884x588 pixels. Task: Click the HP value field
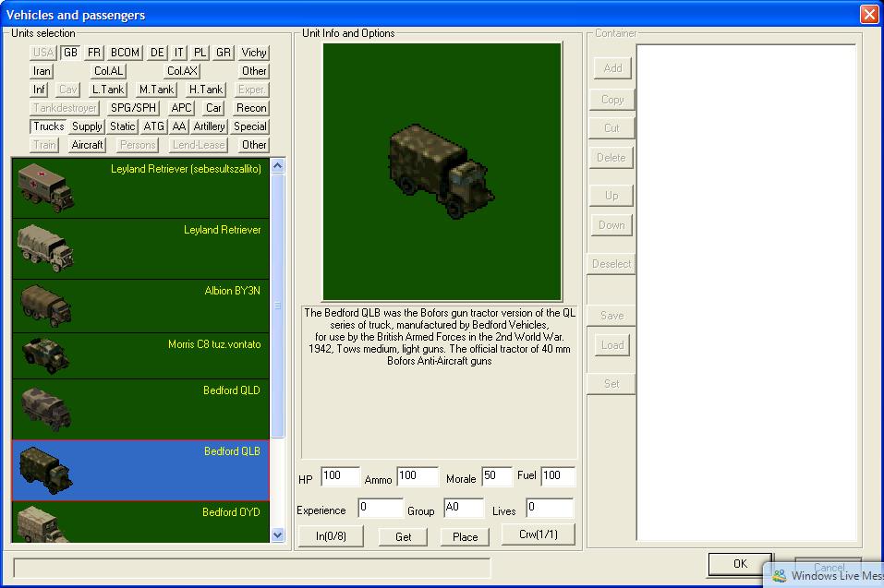tap(340, 476)
